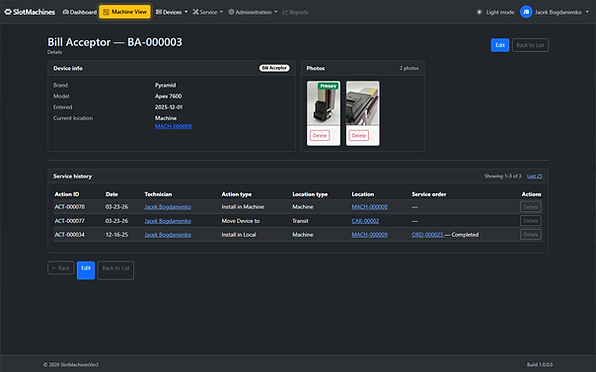Viewport: 596px width, 372px height.
Task: Open the CAR-00002 location link
Action: 365,221
